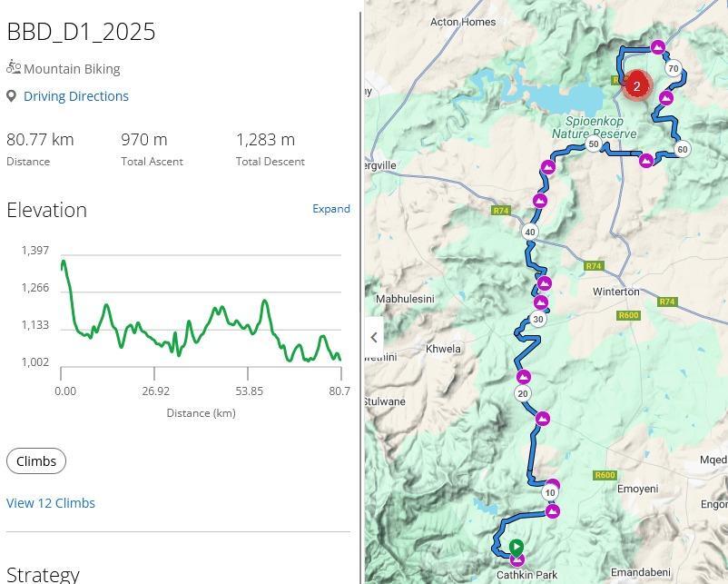The image size is (728, 584).
Task: Open the View 12 Climbs link
Action: [51, 503]
